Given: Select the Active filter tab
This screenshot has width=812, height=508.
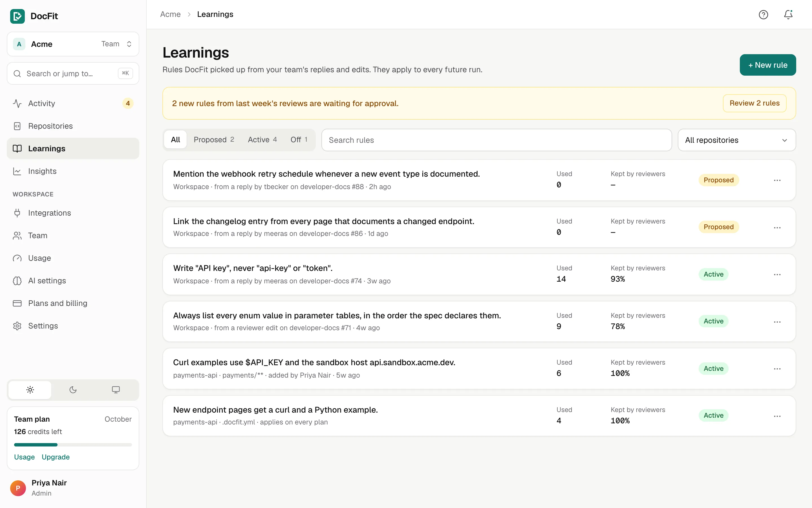Looking at the screenshot, I should click(x=262, y=140).
